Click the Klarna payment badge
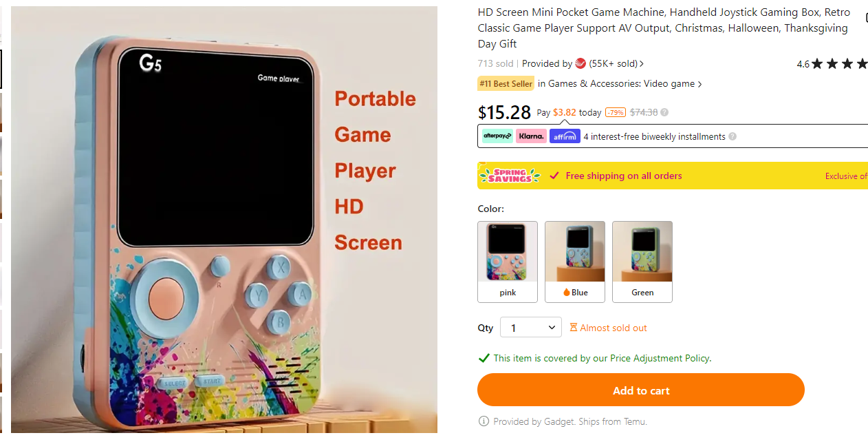 532,136
